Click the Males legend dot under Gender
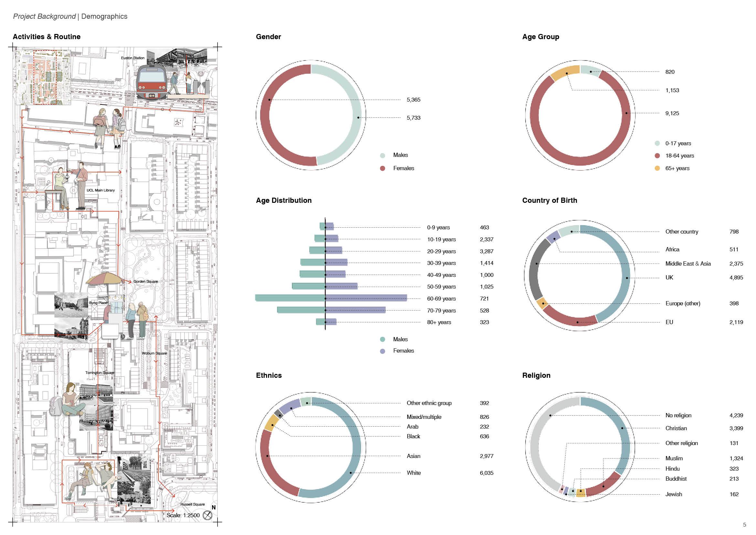 pyautogui.click(x=382, y=156)
